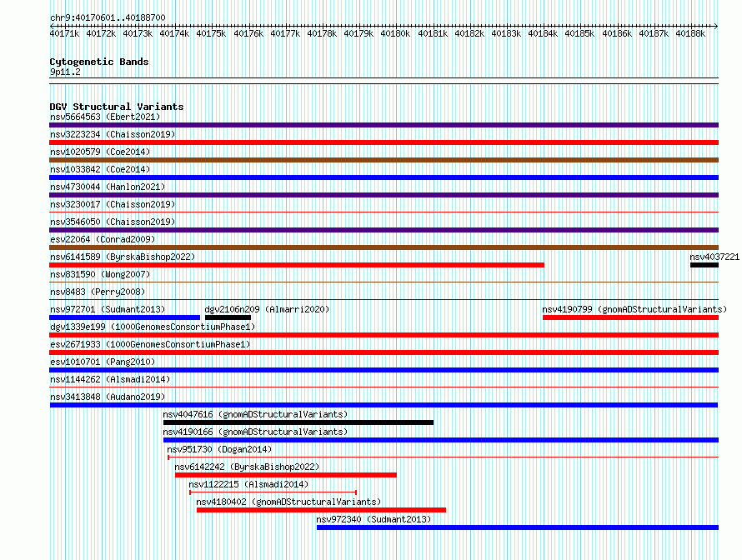742x560 pixels.
Task: Open nsv4730044 (Hanlon2021) variant label
Action: coord(108,187)
